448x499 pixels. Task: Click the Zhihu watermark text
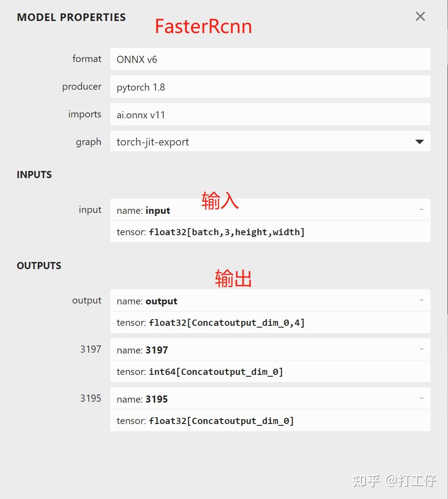[x=394, y=480]
